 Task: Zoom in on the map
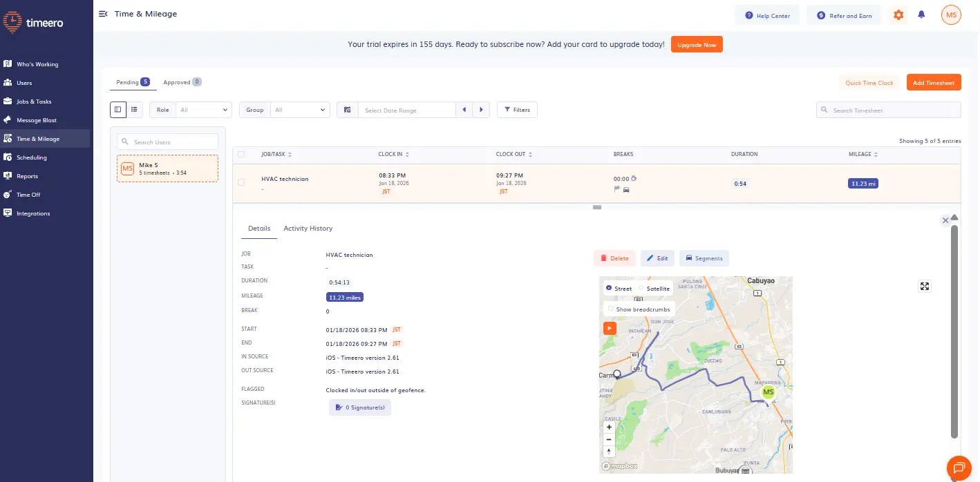[609, 427]
